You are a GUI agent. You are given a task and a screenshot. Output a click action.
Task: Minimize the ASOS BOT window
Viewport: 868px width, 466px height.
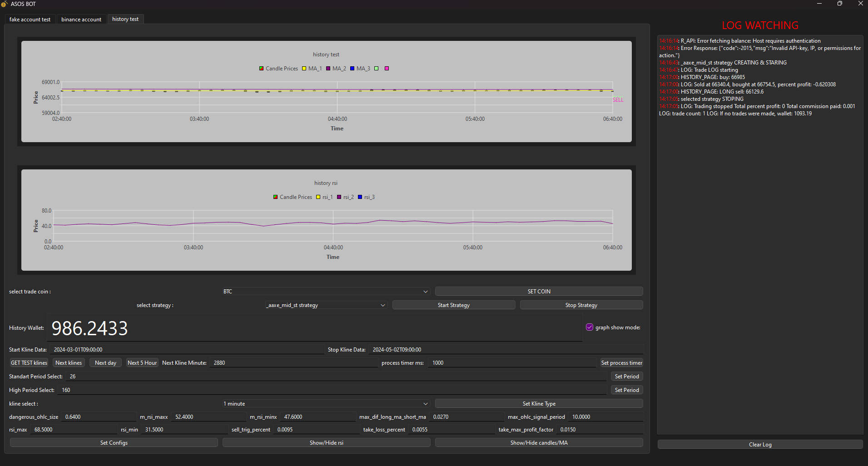pyautogui.click(x=819, y=4)
